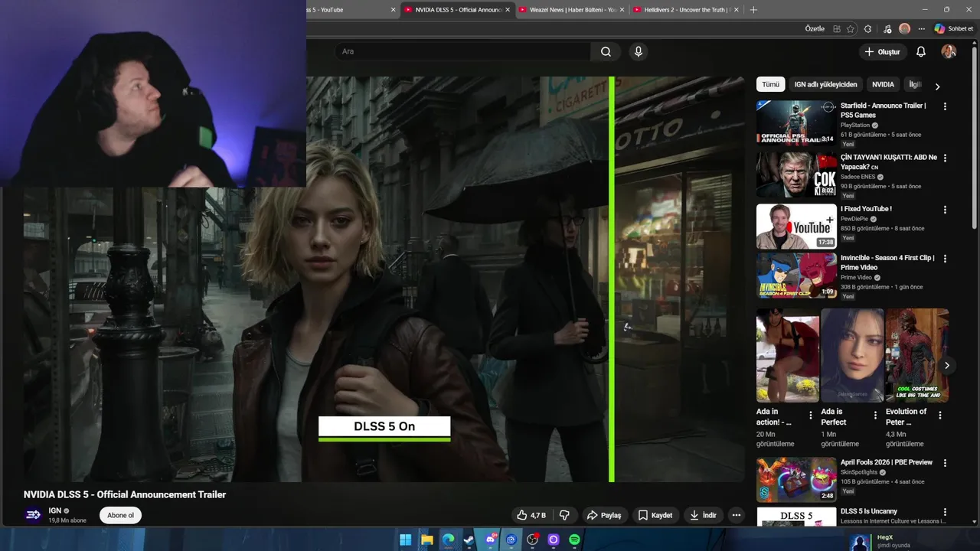Click the Paylaş share button
Viewport: 980px width, 551px height.
(603, 515)
